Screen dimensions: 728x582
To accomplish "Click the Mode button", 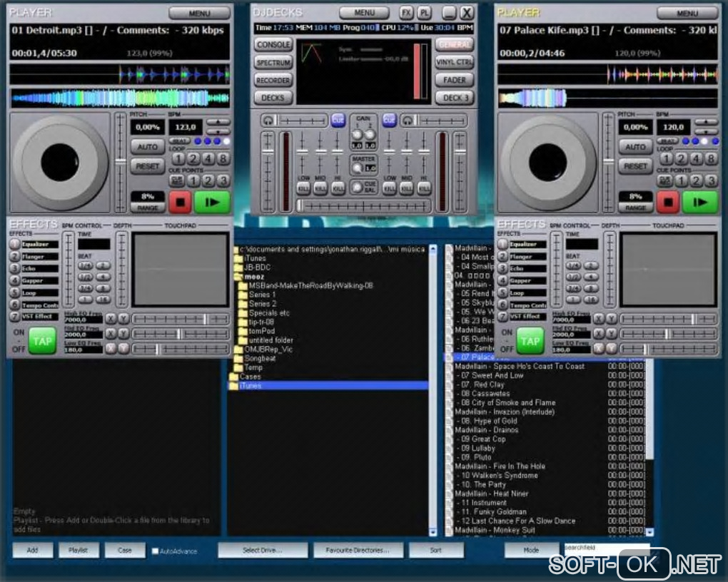I will 531,550.
